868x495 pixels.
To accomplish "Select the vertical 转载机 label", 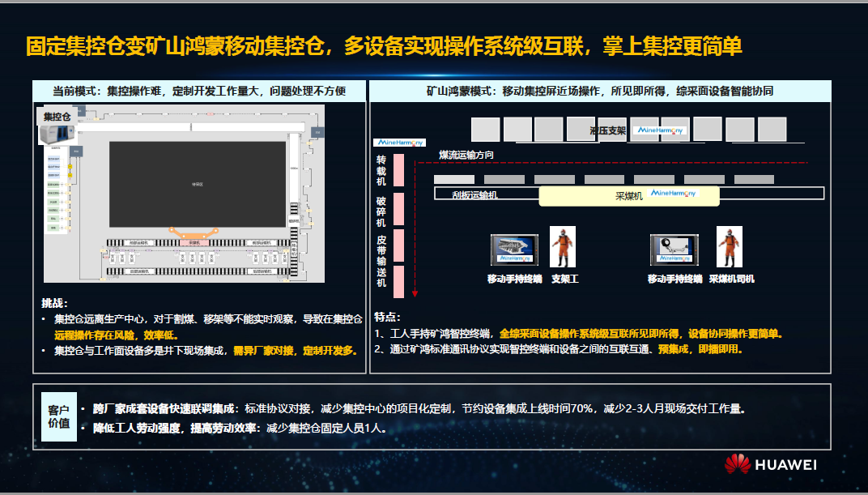I will [x=381, y=171].
